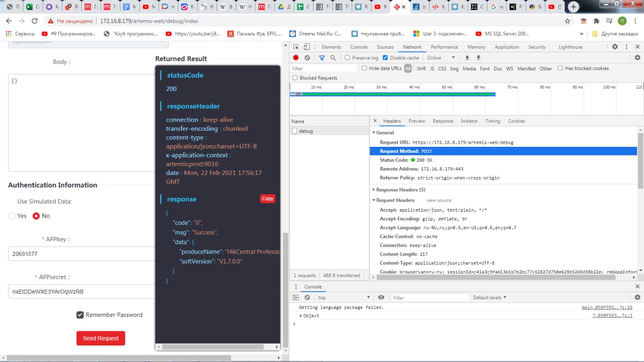Close the console drawer
The height and width of the screenshot is (362, 644).
pos(637,287)
